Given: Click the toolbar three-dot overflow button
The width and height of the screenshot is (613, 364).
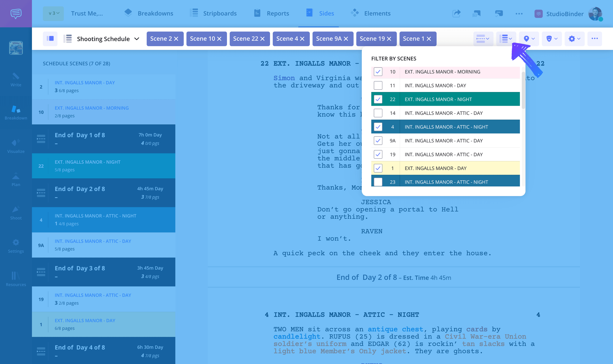Looking at the screenshot, I should click(x=595, y=38).
